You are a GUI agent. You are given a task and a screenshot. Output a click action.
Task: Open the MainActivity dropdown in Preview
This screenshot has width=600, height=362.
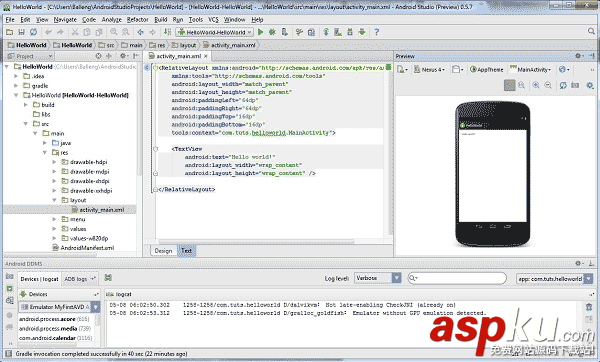point(531,70)
